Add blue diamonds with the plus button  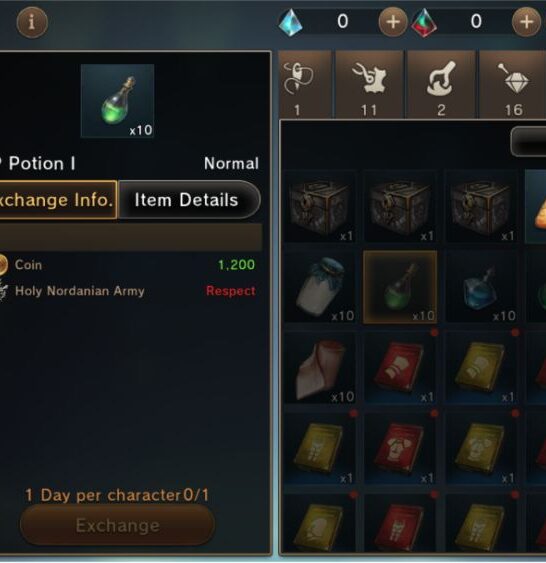[x=393, y=22]
